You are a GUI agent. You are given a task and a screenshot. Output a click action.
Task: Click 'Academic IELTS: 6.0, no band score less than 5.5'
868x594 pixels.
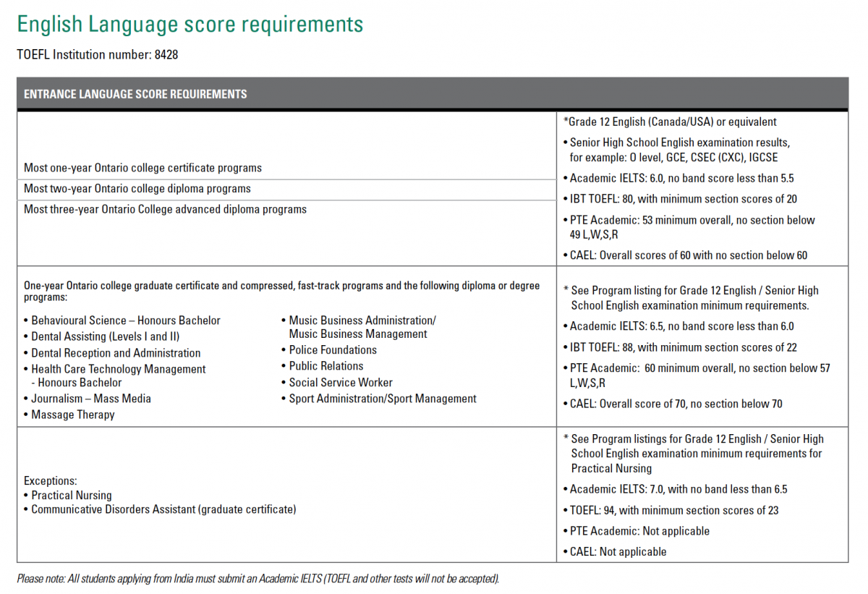tap(678, 178)
